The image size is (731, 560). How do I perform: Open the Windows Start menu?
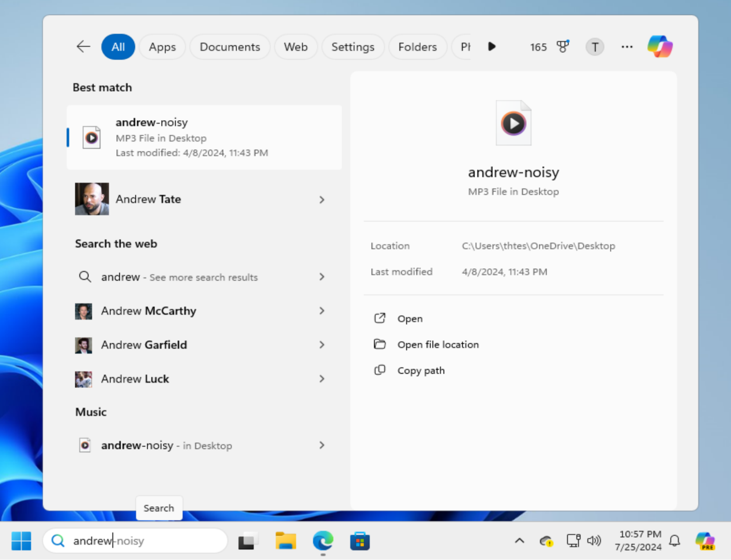pos(21,541)
